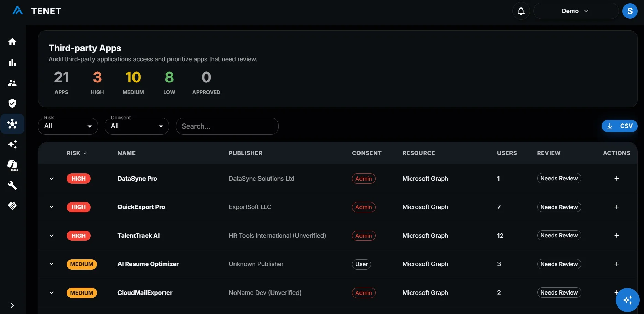Screen dimensions: 644x314
Task: Open the user avatar S menu
Action: tap(630, 11)
